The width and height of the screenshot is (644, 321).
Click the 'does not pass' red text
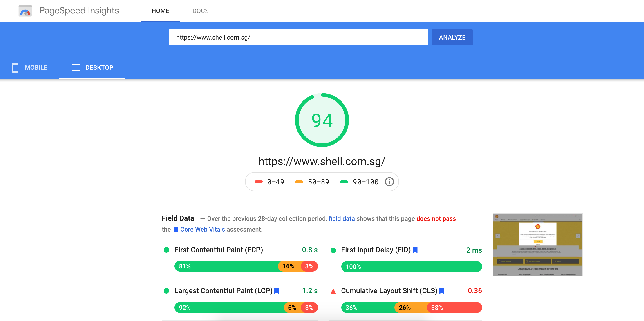[436, 218]
